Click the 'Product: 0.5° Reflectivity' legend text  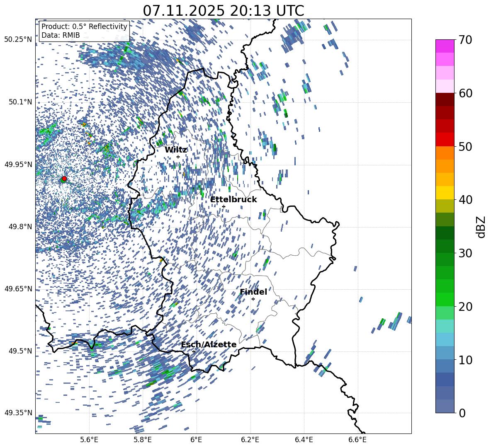click(84, 27)
